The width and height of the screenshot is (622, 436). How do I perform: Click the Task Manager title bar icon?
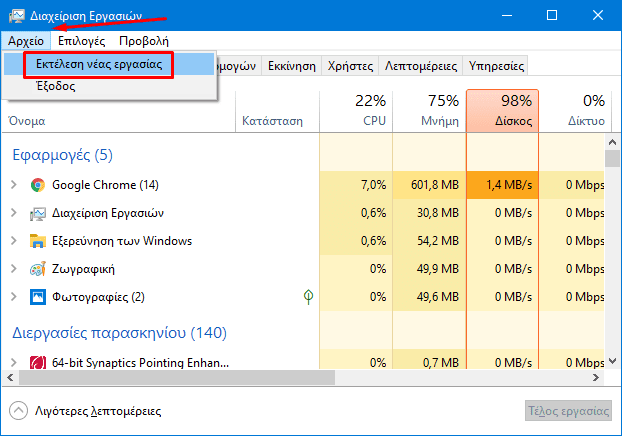coord(16,16)
